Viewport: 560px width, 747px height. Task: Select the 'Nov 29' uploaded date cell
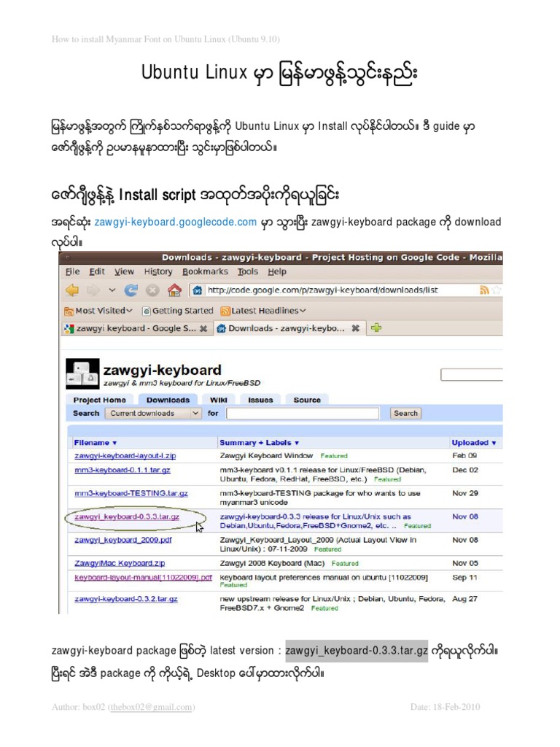coord(464,493)
